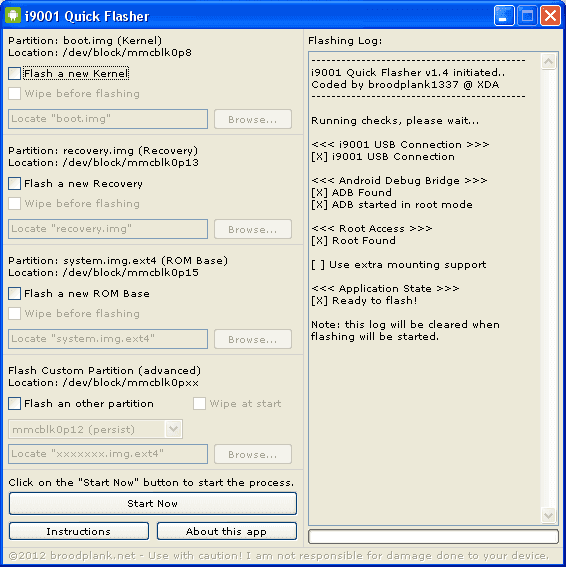This screenshot has width=566, height=567.
Task: Open About this app
Action: coord(227,531)
